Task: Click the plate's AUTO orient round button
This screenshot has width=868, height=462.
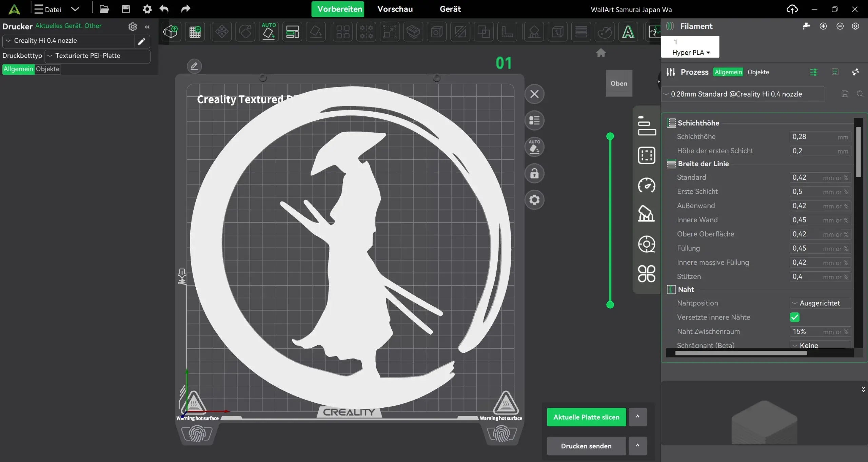Action: pos(534,147)
